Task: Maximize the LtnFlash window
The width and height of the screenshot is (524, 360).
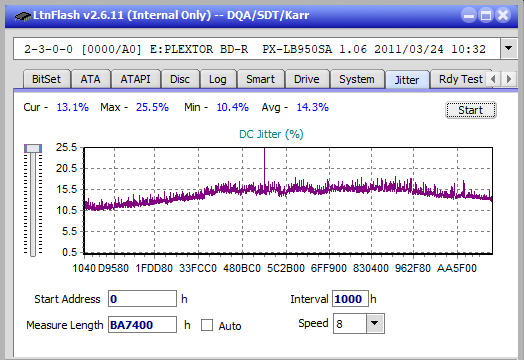Action: point(486,15)
